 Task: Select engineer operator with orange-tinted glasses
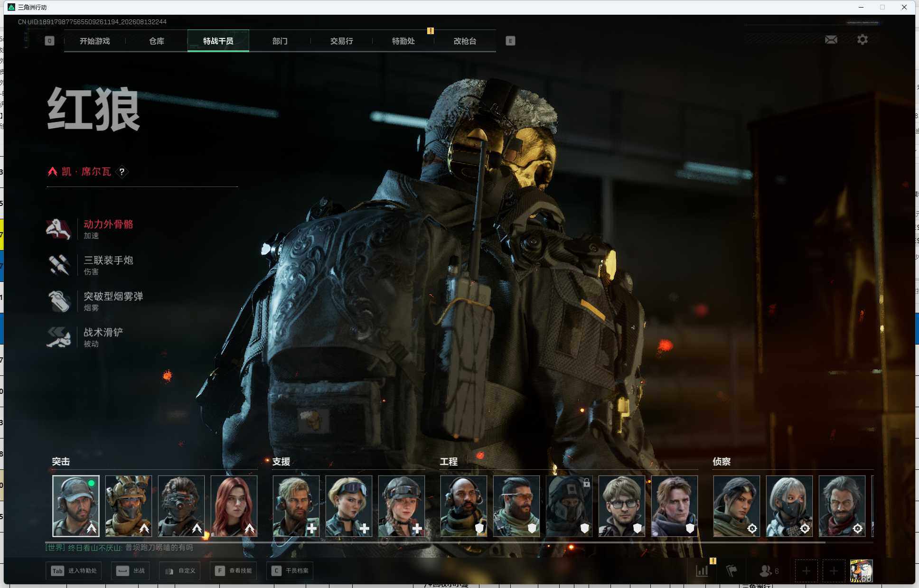tap(516, 506)
